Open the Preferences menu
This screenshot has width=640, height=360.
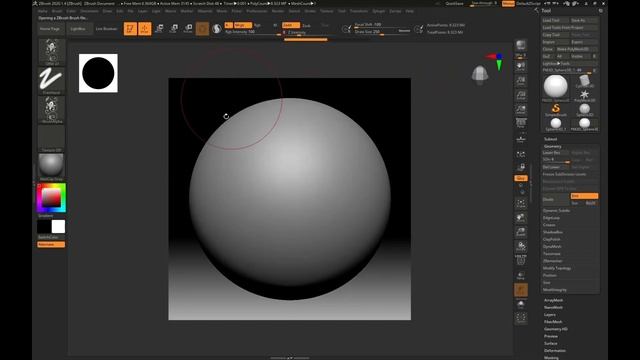257,11
